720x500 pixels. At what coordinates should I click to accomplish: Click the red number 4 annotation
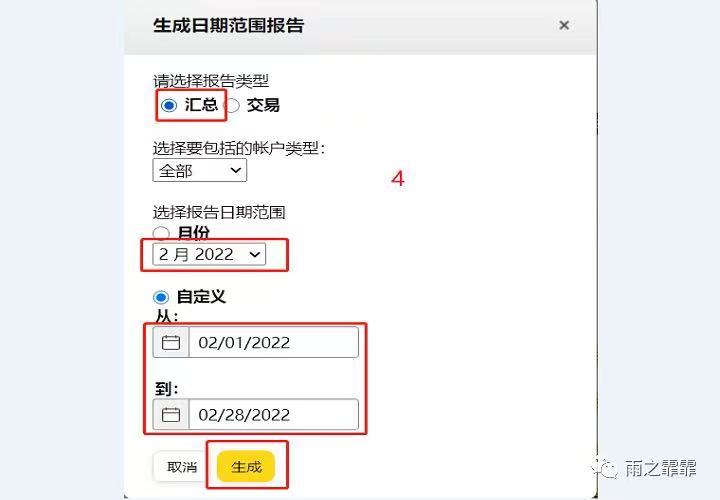coord(398,178)
